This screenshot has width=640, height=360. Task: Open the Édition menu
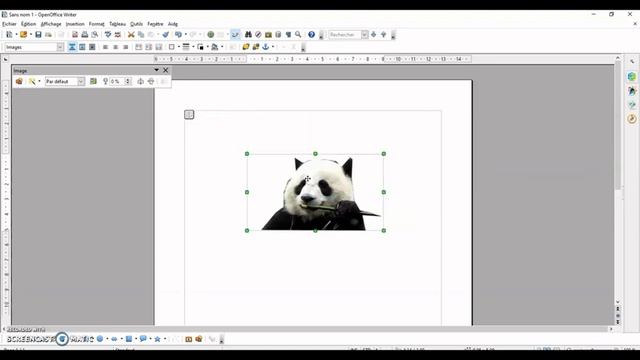click(29, 24)
